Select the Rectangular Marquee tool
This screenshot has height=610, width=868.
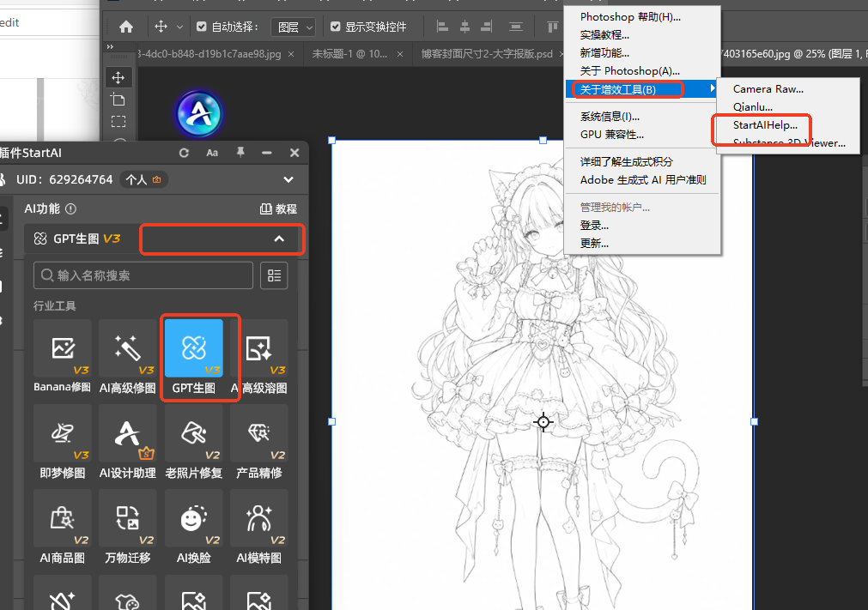coord(118,121)
